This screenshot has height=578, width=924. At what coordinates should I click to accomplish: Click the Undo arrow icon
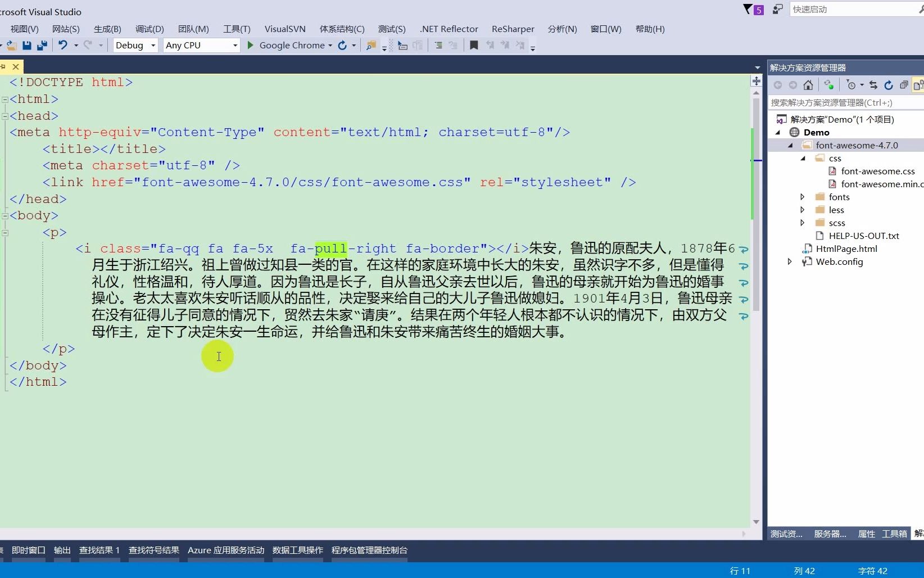click(x=63, y=45)
